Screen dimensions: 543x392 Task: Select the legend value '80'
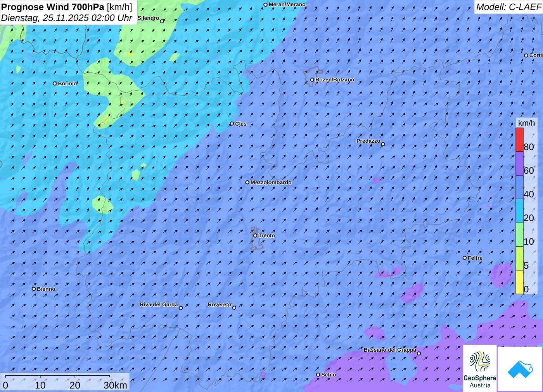[529, 147]
